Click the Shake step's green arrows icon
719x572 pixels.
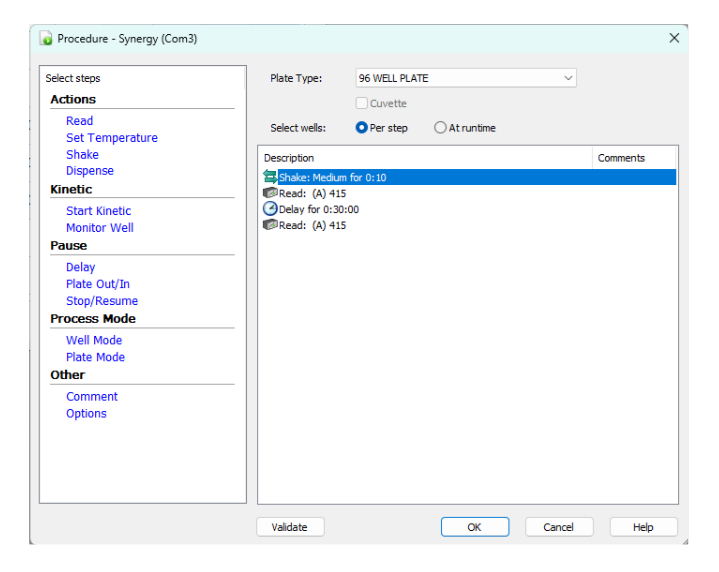tap(270, 177)
